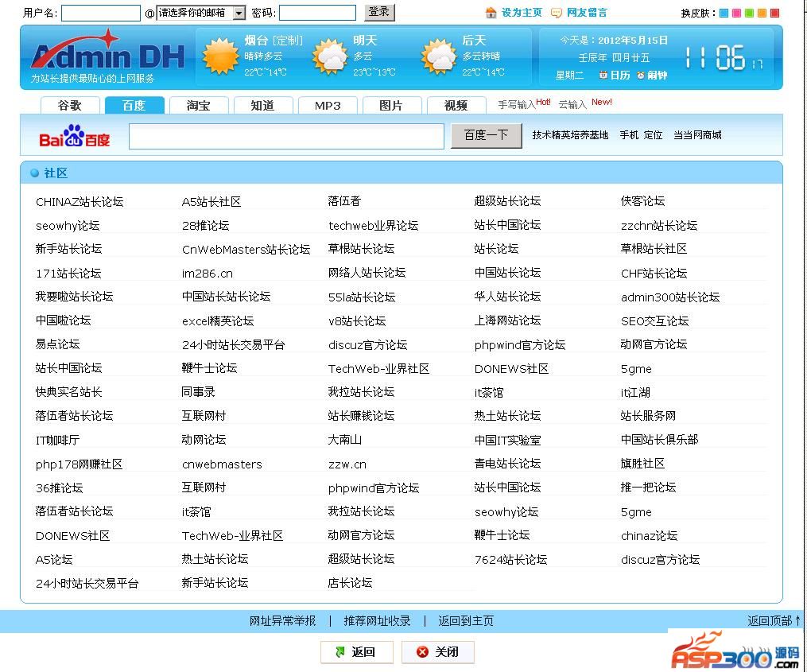This screenshot has height=672, width=807.
Task: Open the CnWebMasters站长论坛 link
Action: pos(246,250)
